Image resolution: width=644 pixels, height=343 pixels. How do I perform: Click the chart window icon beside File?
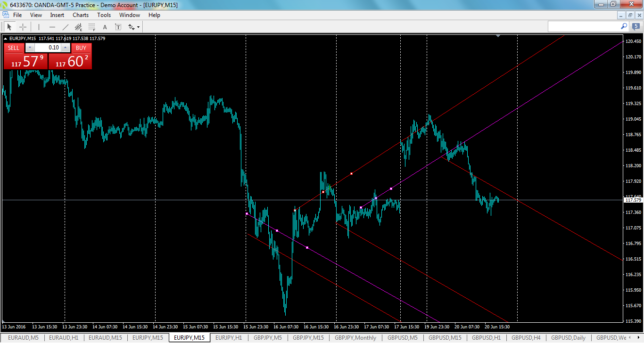5,15
